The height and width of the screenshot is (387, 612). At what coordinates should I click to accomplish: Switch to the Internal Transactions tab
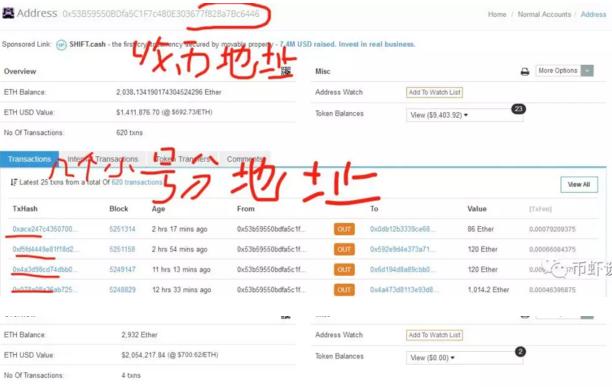click(x=103, y=159)
